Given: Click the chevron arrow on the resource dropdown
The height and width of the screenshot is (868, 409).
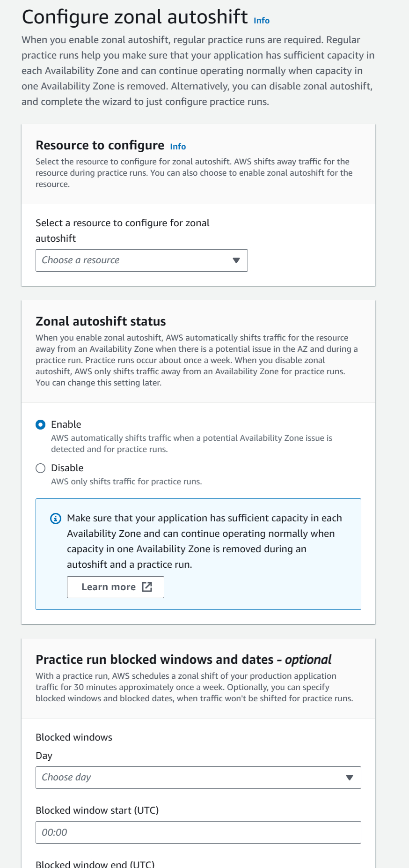Looking at the screenshot, I should click(237, 260).
